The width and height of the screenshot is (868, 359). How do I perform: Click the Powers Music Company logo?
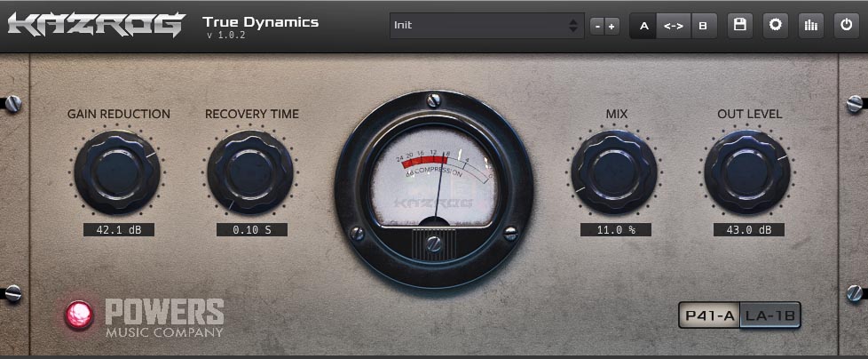(164, 317)
